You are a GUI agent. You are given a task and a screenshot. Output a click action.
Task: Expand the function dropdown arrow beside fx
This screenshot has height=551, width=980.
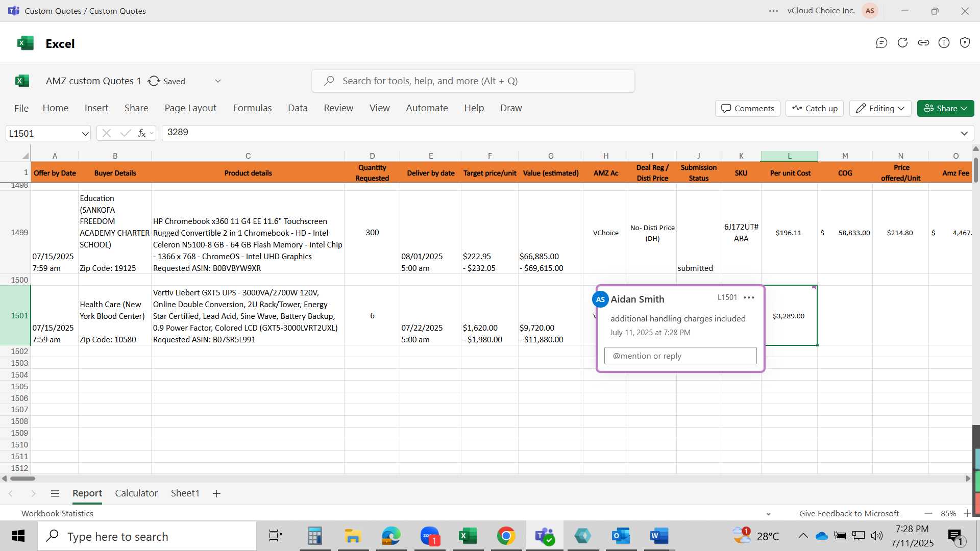152,134
